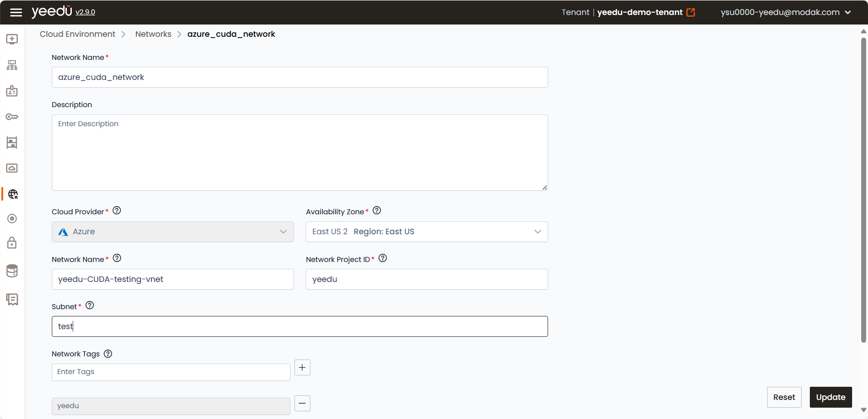Show Network Project ID help tooltip

pyautogui.click(x=383, y=258)
